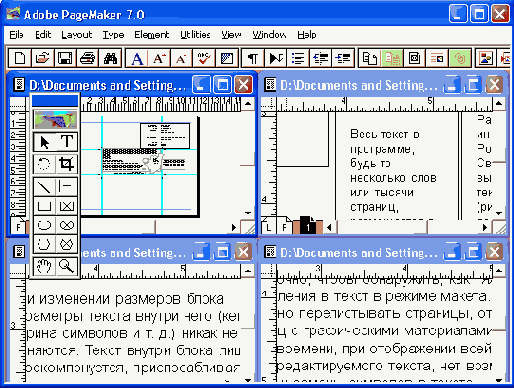Viewport: 514px width, 388px height.
Task: Select the Text (T) tool in toolbox
Action: [67, 142]
